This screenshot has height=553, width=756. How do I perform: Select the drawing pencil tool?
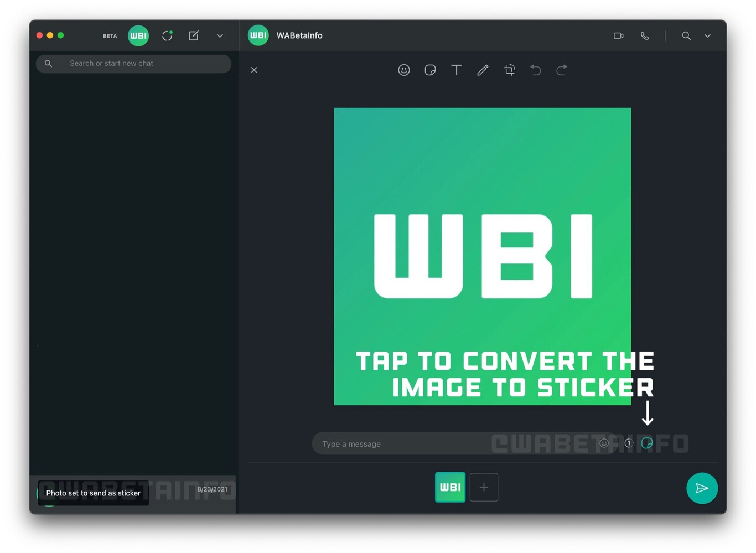pos(482,70)
